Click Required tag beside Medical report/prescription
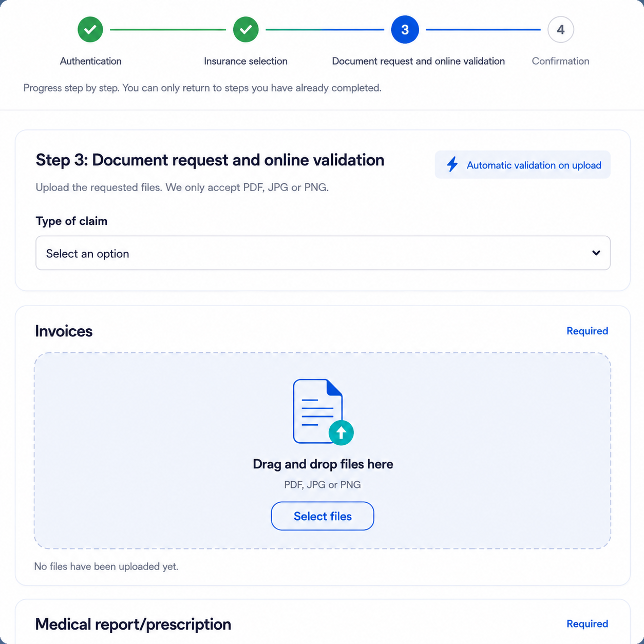 tap(587, 624)
